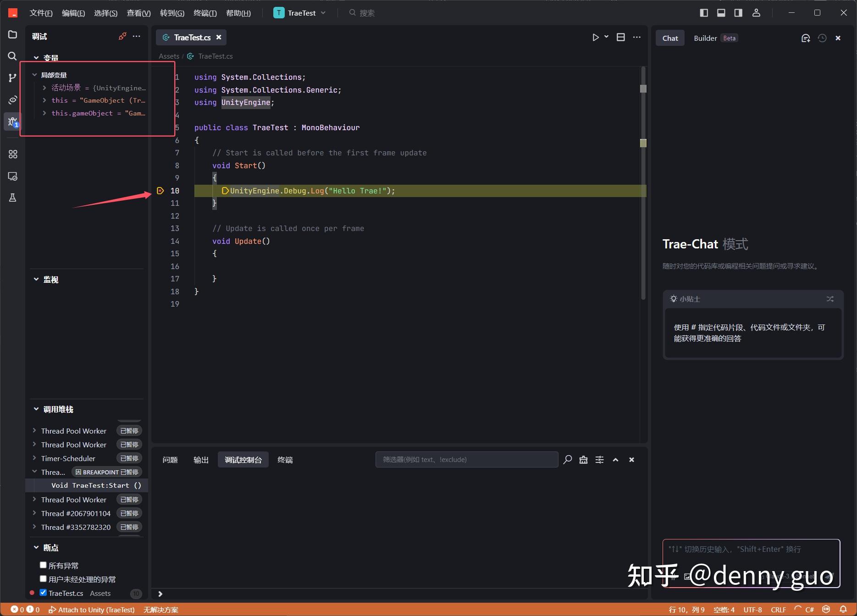Screen dimensions: 857x616
Task: Run the file via editor play button
Action: [596, 37]
